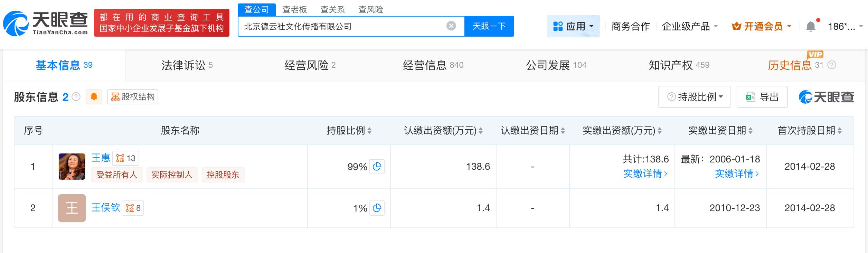Expand the 企业级产品 dropdown
The image size is (868, 253).
point(690,26)
